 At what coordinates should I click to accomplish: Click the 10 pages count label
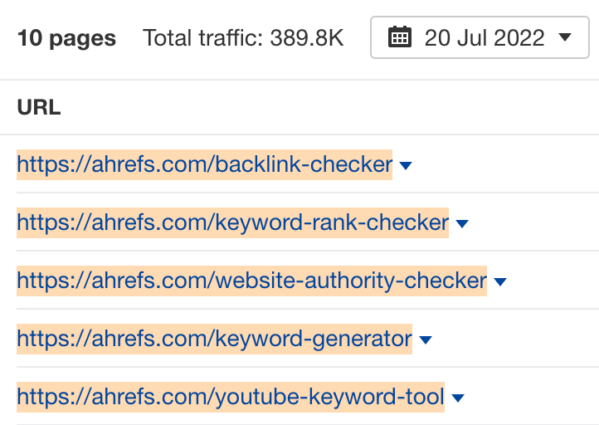66,38
